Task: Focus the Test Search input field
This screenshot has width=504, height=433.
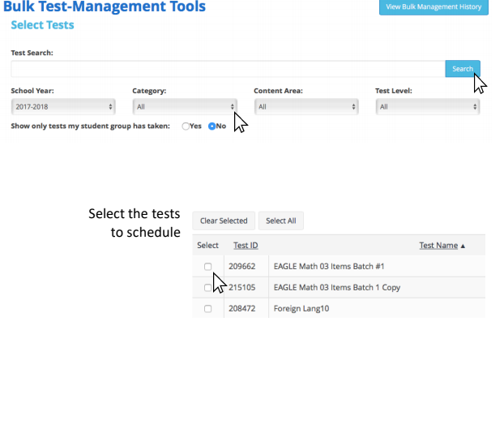Action: tap(229, 69)
